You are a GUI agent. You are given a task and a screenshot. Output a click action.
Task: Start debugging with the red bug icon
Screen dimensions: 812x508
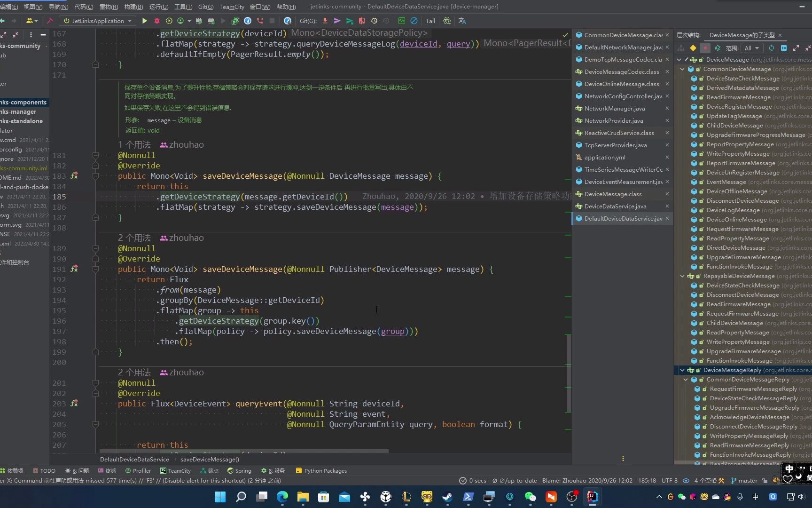pos(157,21)
